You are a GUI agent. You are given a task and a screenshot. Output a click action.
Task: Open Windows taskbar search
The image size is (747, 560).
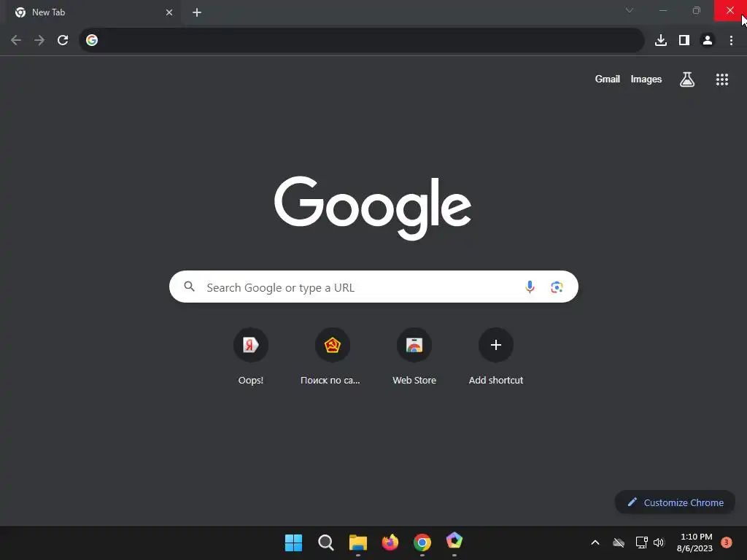(x=326, y=542)
